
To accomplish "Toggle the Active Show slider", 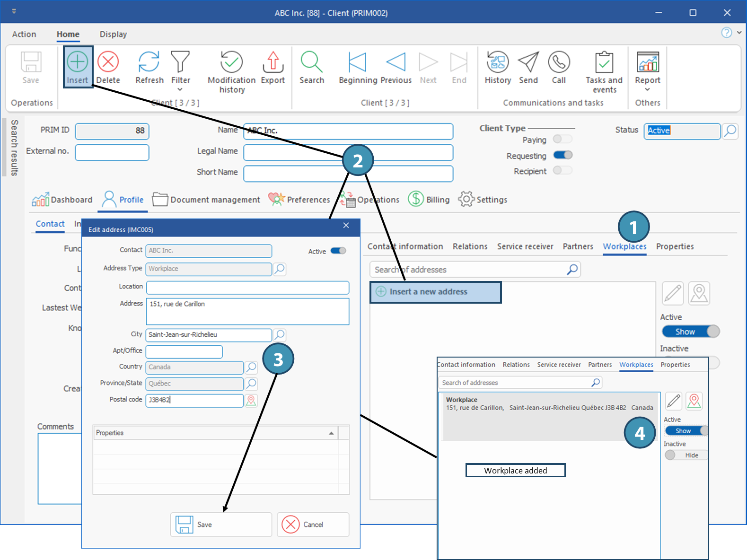I will (690, 332).
